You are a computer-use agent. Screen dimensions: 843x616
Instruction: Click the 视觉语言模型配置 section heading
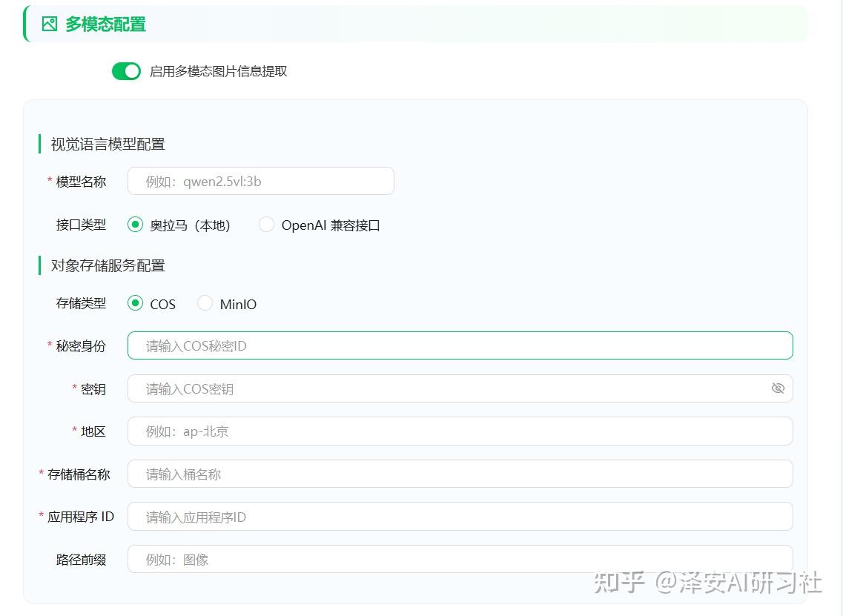pyautogui.click(x=108, y=144)
